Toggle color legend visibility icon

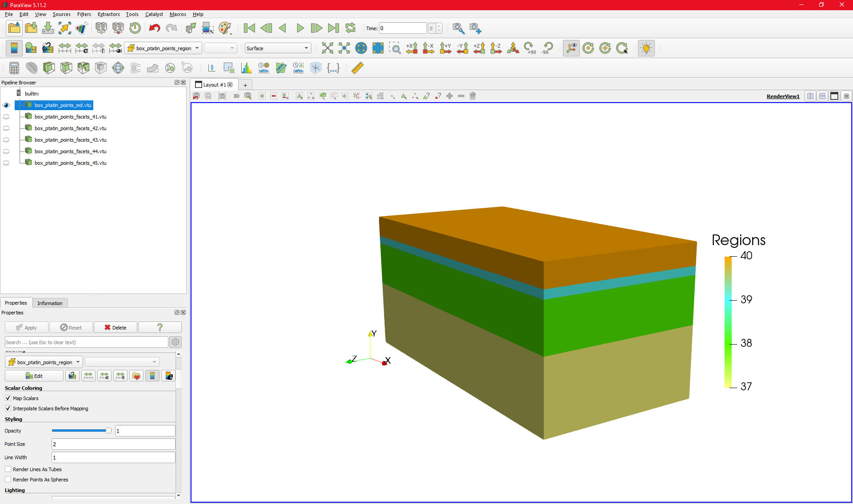pyautogui.click(x=14, y=48)
